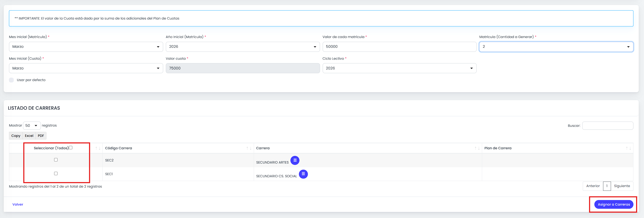Screen dimensions: 644x218
Task: Export table with Excel button
Action: (29, 136)
